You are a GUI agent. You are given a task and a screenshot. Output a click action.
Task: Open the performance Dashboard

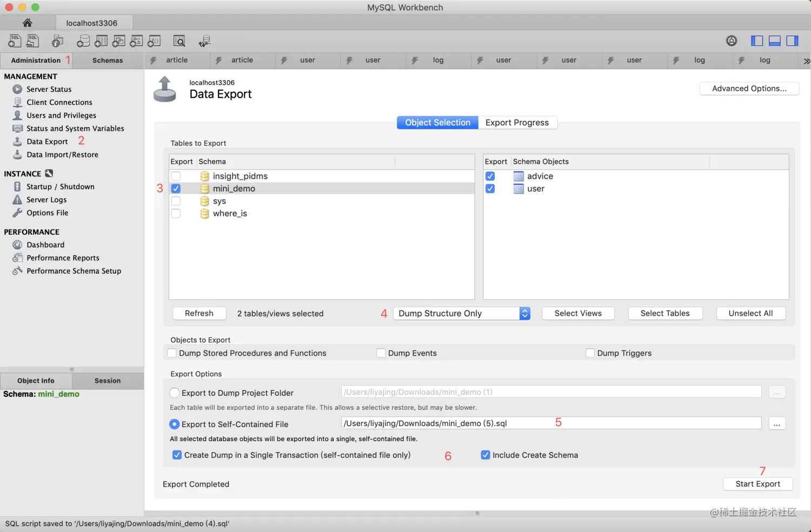[45, 245]
